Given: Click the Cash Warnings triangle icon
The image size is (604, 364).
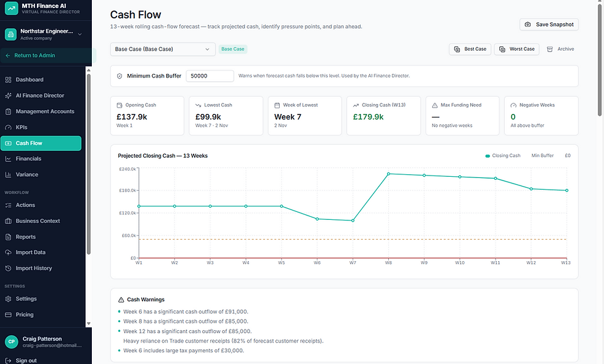Looking at the screenshot, I should click(x=121, y=300).
